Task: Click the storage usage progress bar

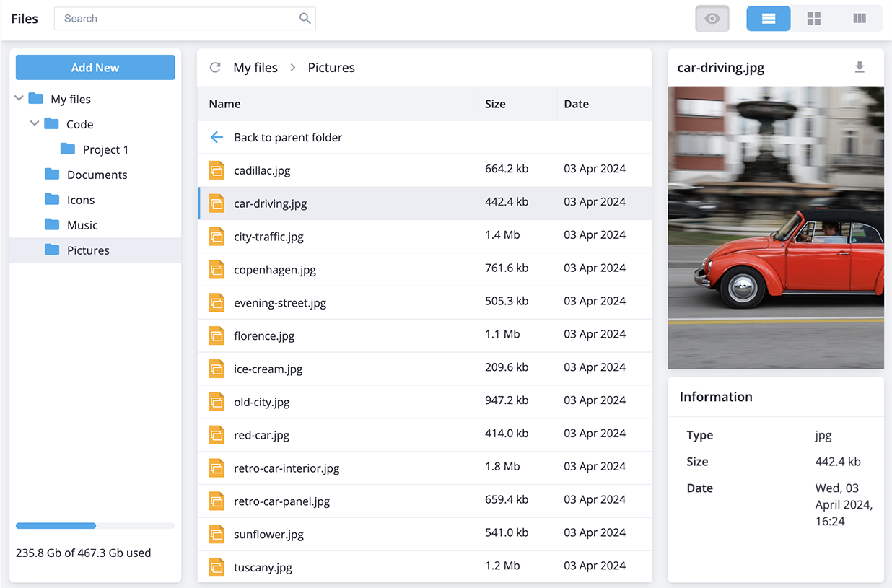Action: coord(95,526)
